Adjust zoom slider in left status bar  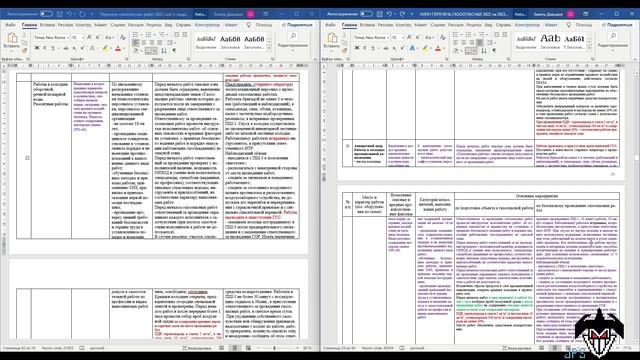click(x=274, y=348)
